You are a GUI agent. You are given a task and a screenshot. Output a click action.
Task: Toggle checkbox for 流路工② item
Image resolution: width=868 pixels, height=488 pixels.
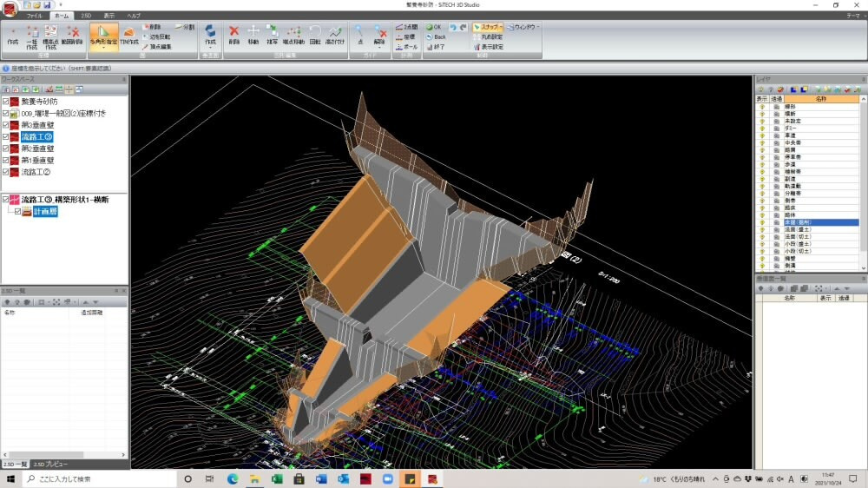point(6,172)
